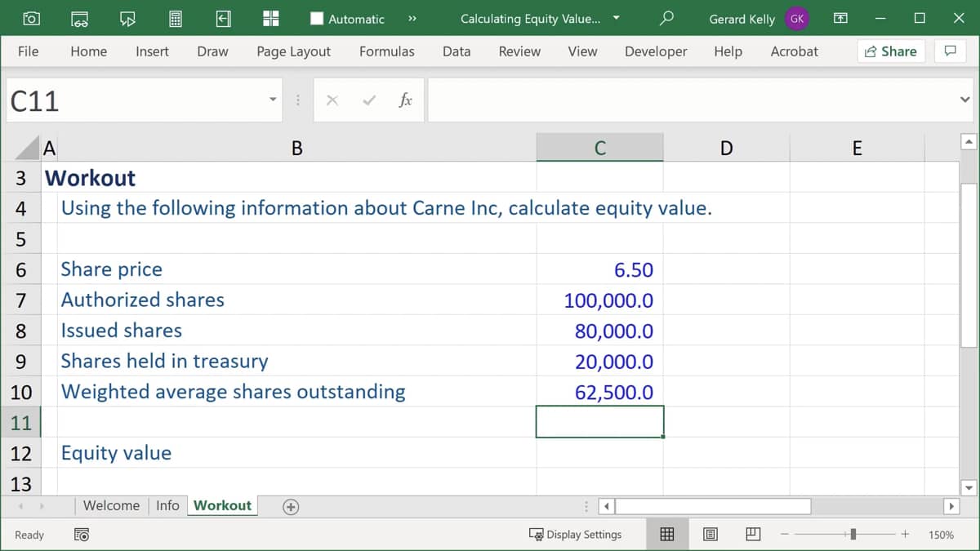Click the macro recording icon in status bar

click(82, 535)
